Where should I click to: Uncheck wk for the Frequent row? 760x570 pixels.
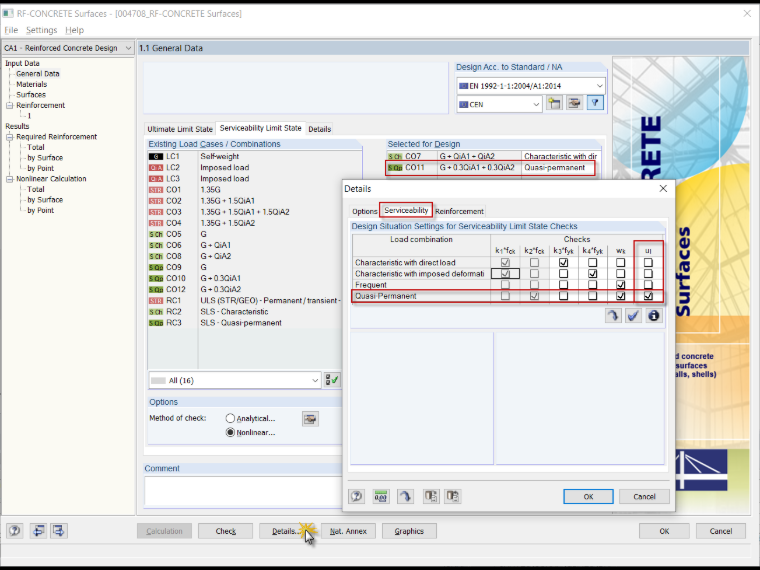[620, 285]
